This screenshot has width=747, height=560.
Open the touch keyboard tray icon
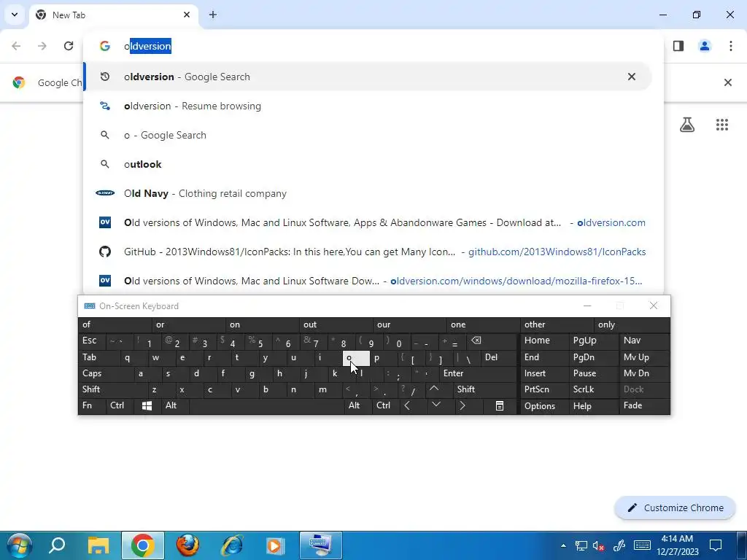coord(642,545)
